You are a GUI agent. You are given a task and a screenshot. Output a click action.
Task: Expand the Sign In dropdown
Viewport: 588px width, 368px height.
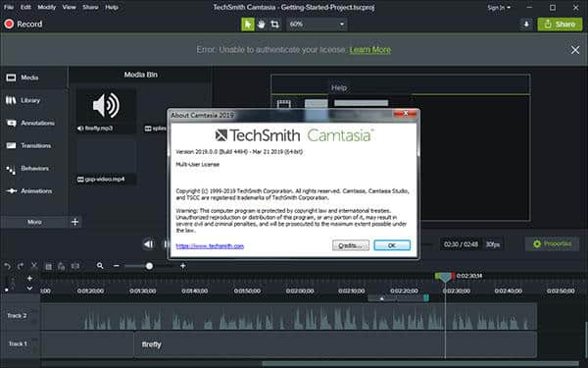point(499,8)
